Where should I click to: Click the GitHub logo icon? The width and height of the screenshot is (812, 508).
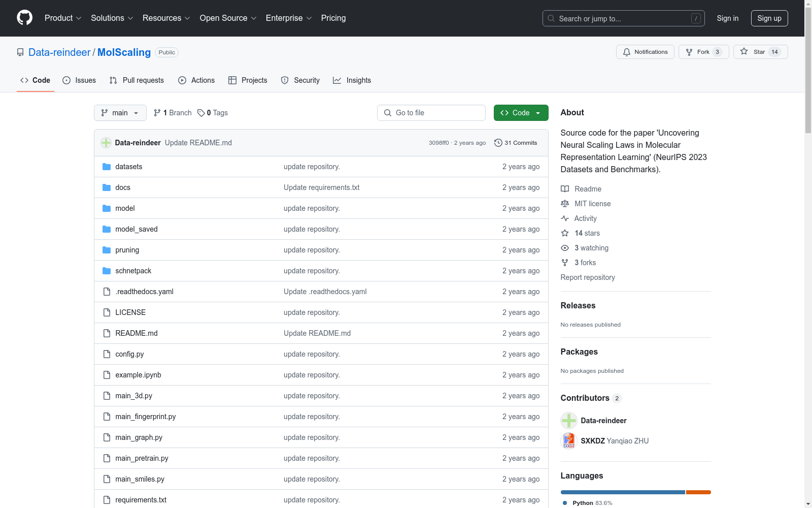(x=24, y=18)
